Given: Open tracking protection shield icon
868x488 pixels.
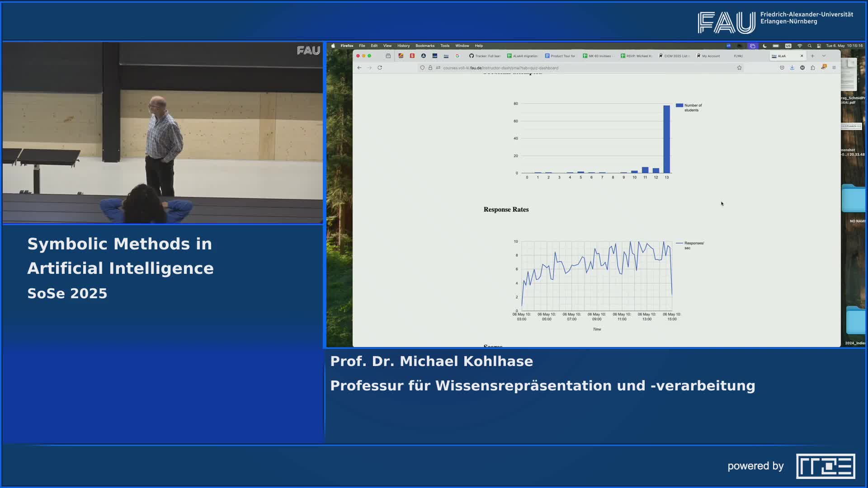Looking at the screenshot, I should point(422,68).
